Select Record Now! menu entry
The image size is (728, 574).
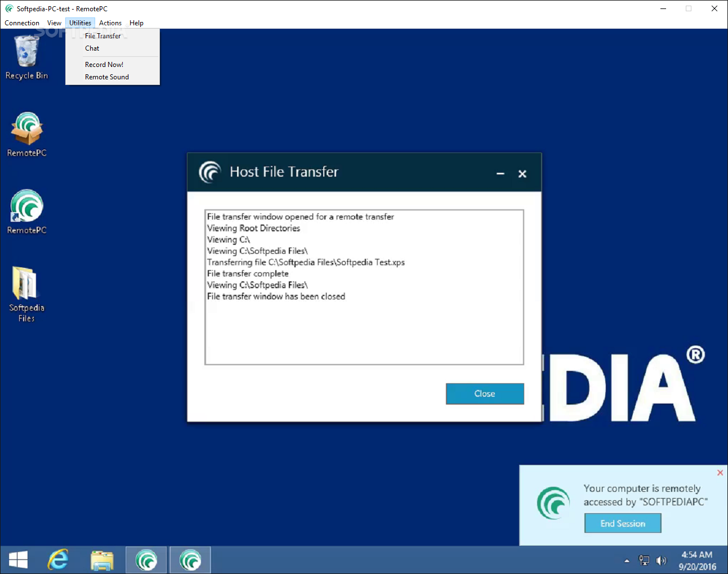click(113, 65)
